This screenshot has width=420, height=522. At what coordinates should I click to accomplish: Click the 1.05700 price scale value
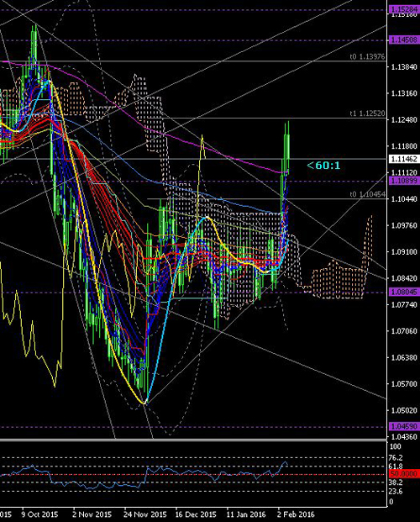pos(404,384)
